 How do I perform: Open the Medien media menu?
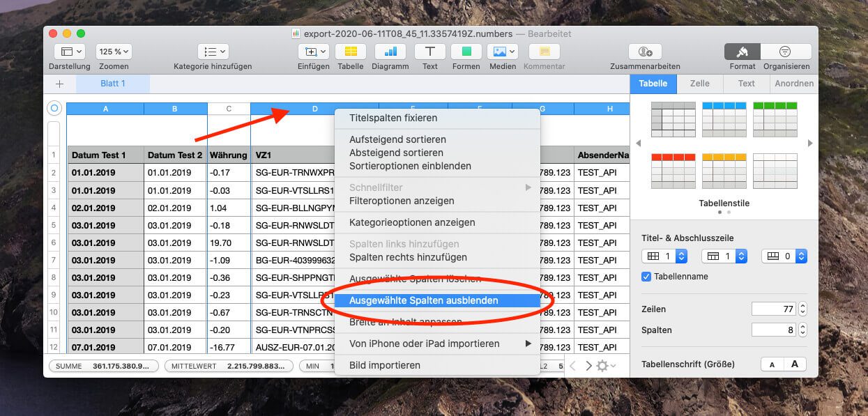[502, 52]
